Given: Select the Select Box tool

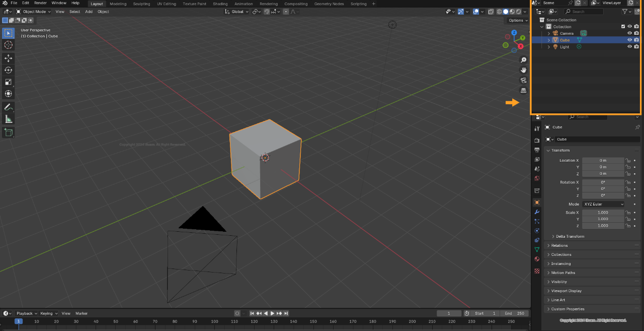Looking at the screenshot, I should (9, 33).
